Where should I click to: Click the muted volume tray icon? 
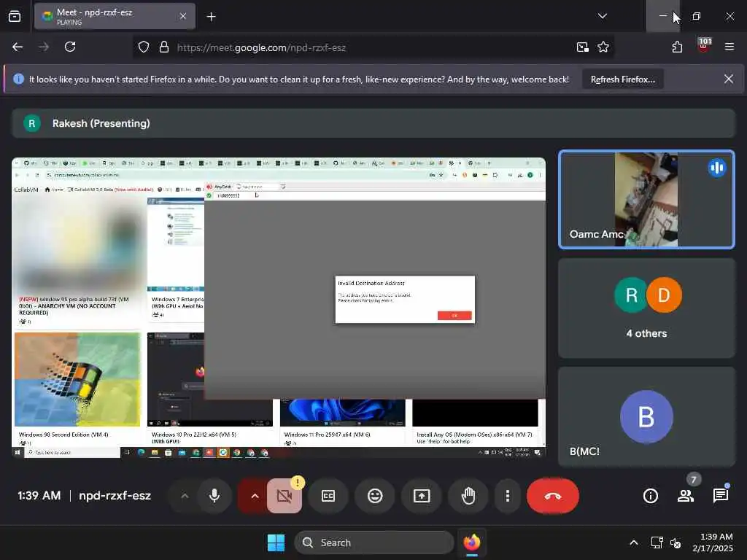(675, 542)
